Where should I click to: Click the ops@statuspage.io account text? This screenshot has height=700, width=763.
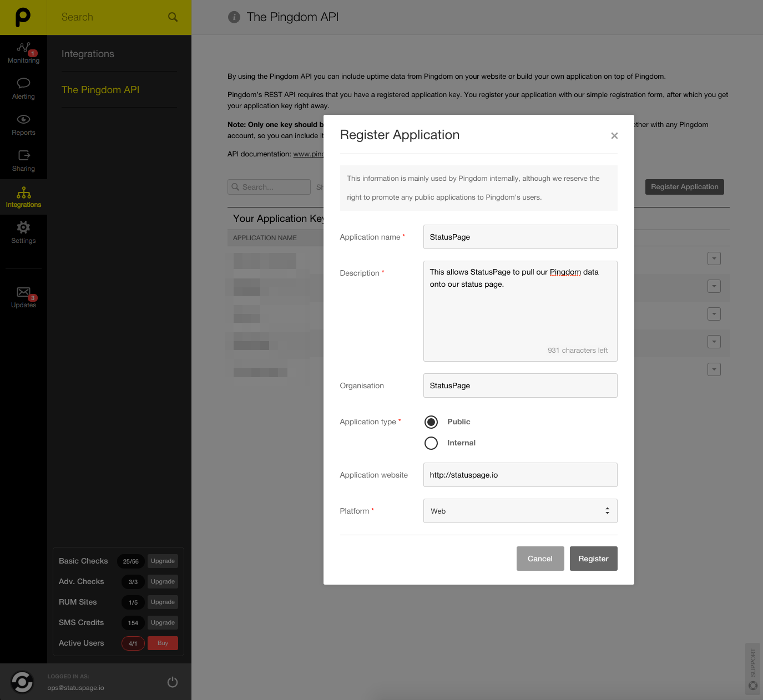click(x=75, y=688)
